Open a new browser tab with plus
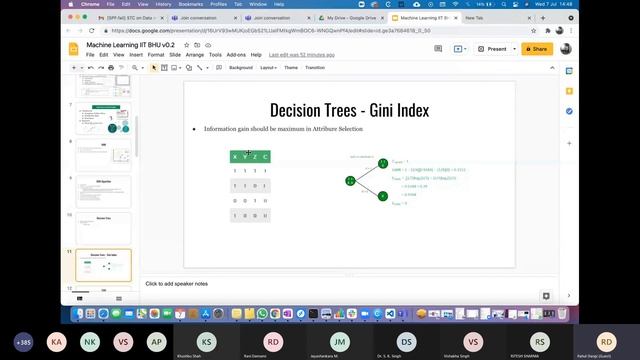The width and height of the screenshot is (640, 360). 543,18
